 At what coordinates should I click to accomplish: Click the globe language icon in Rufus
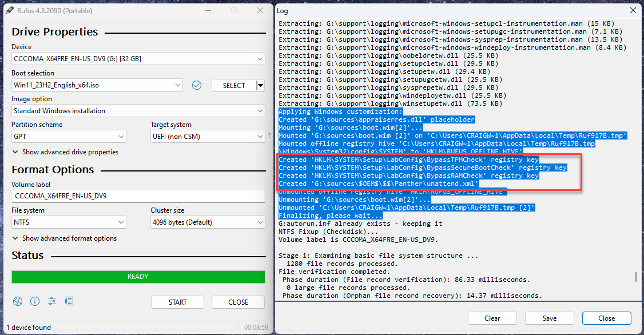tap(17, 301)
